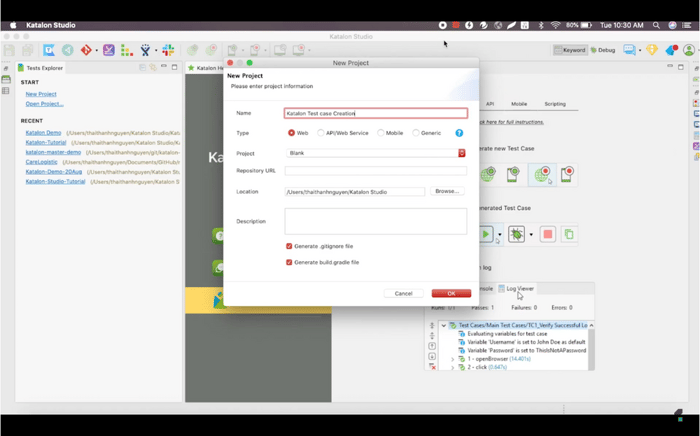Select the Mobile project type radio button
The height and width of the screenshot is (436, 700).
coord(380,133)
